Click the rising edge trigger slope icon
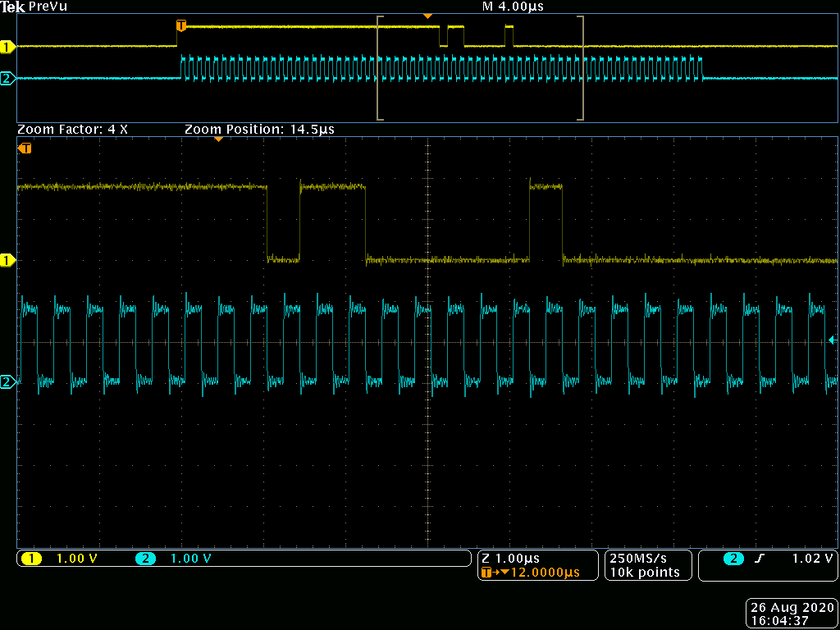The width and height of the screenshot is (840, 630). point(760,559)
